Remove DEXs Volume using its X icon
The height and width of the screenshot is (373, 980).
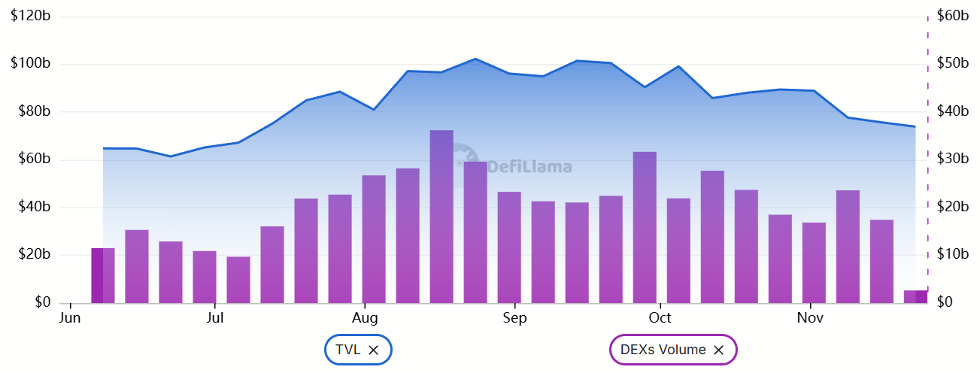click(x=718, y=350)
